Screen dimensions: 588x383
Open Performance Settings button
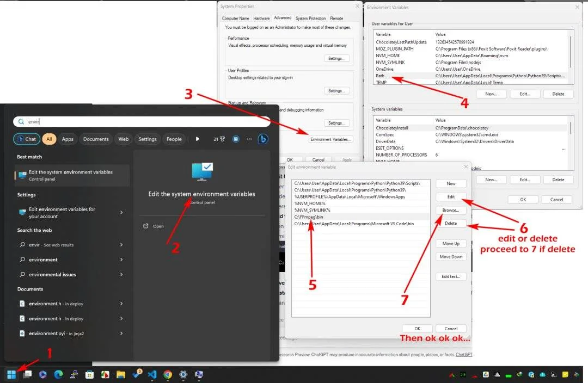336,58
